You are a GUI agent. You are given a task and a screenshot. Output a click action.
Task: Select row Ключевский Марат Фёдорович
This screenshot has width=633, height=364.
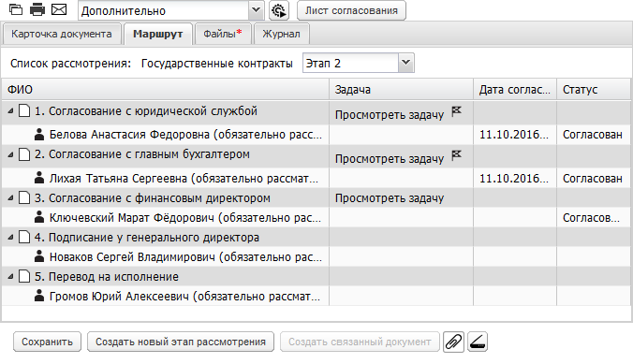click(x=316, y=217)
